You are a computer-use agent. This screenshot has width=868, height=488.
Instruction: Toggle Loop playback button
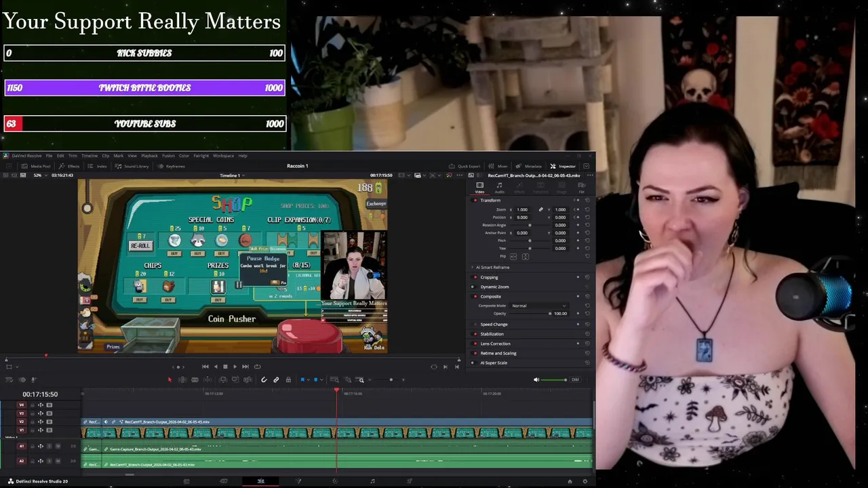click(x=257, y=367)
